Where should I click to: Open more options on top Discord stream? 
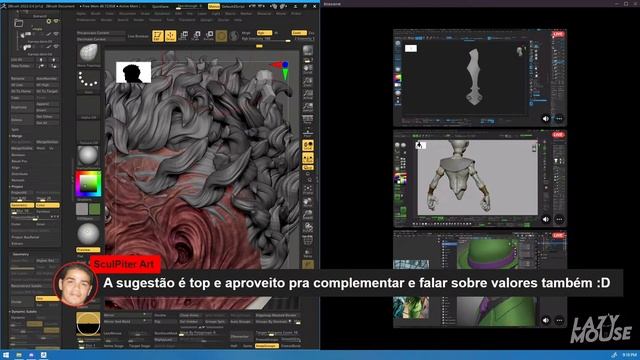pos(559,119)
